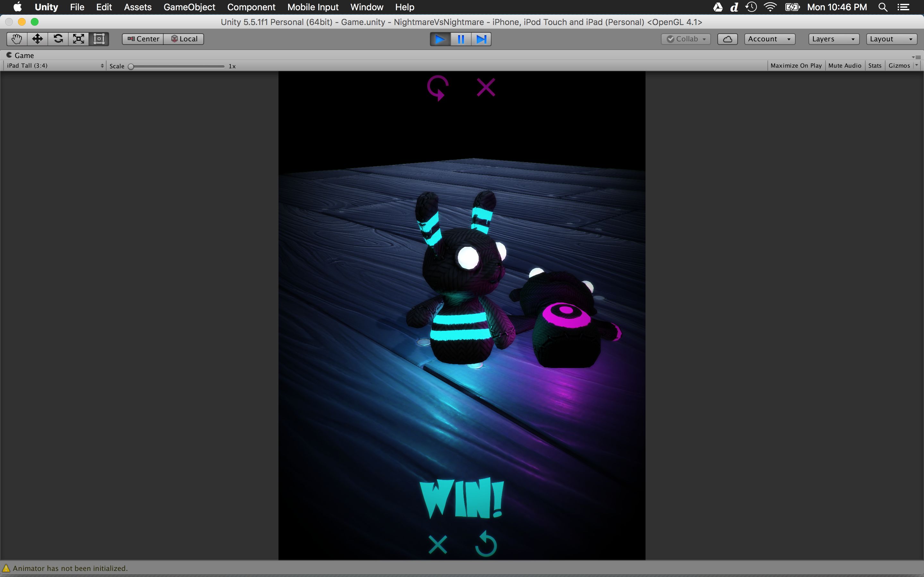The image size is (924, 577).
Task: Select the Hand tool in toolbar
Action: coord(17,39)
